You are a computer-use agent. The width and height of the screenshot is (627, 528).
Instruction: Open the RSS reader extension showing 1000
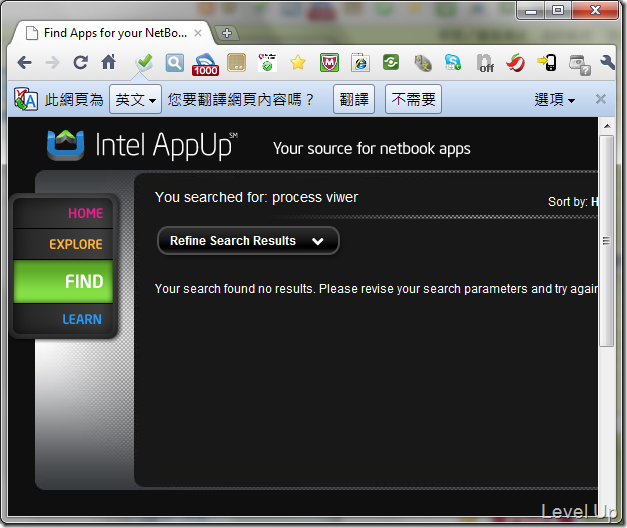tap(205, 64)
